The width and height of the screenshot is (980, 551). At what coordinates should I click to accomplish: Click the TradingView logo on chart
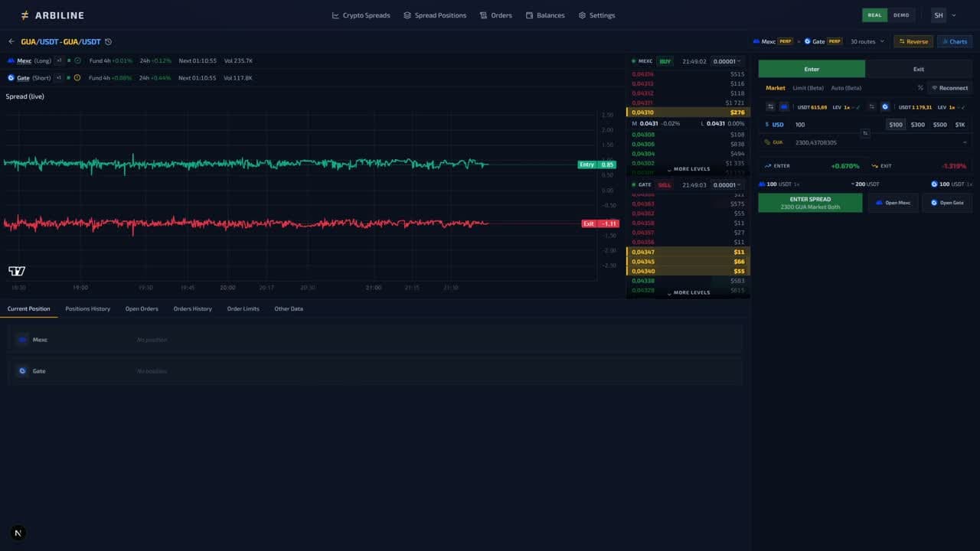[17, 271]
